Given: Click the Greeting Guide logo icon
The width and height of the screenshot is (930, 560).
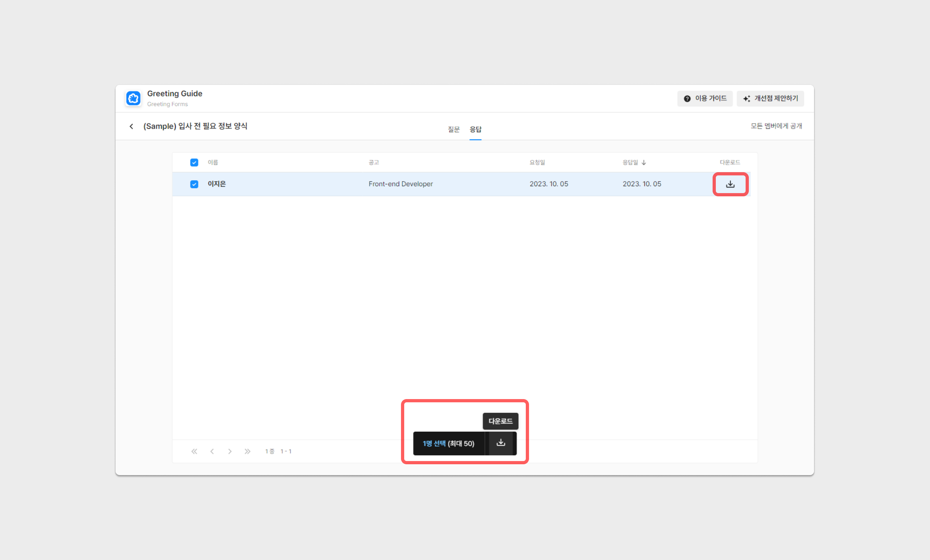Looking at the screenshot, I should 133,98.
